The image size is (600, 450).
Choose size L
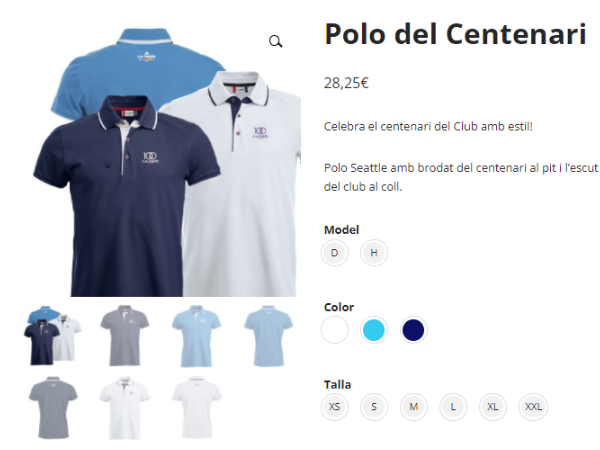click(x=453, y=406)
